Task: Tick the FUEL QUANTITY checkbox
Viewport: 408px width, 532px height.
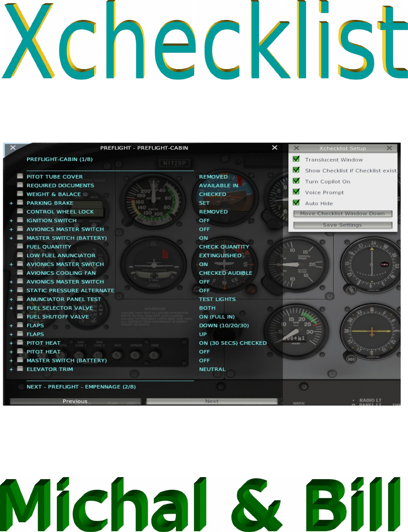Action: pos(20,246)
